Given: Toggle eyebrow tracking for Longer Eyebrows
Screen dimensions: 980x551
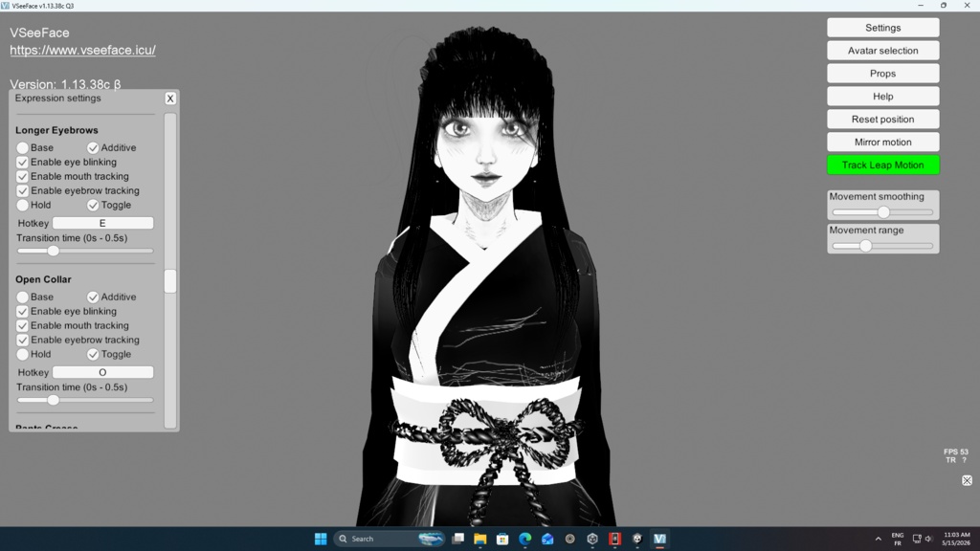Looking at the screenshot, I should tap(23, 190).
